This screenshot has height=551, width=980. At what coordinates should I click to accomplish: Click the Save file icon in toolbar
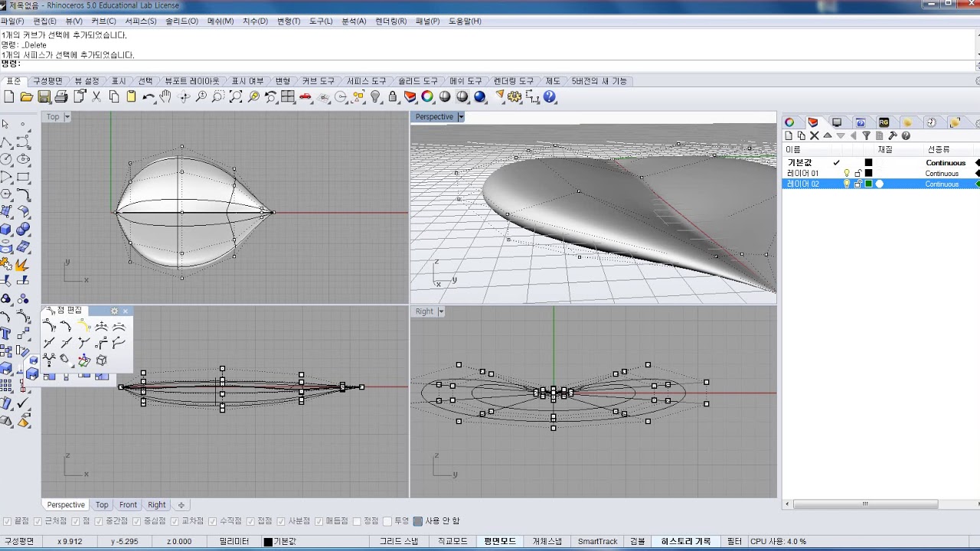[x=44, y=97]
